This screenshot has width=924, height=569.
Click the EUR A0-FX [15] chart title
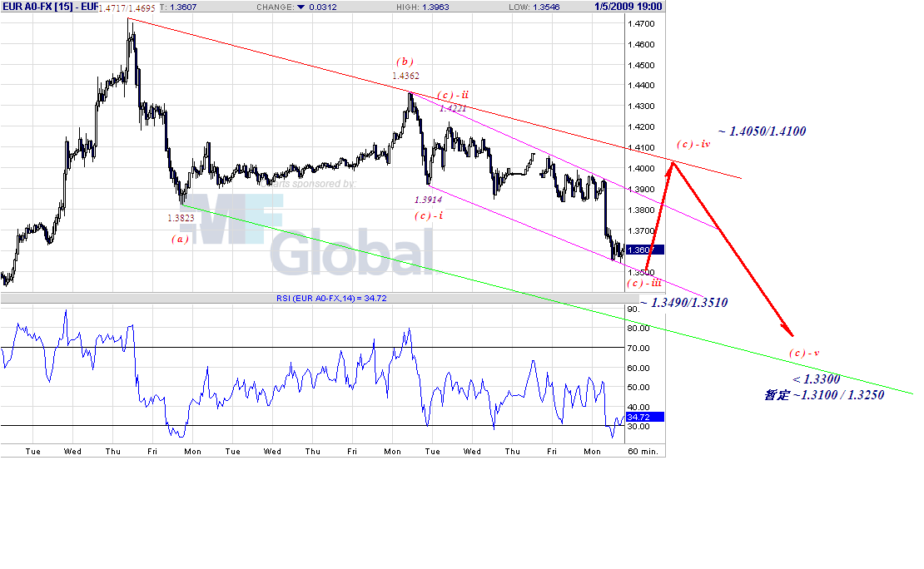click(x=50, y=7)
